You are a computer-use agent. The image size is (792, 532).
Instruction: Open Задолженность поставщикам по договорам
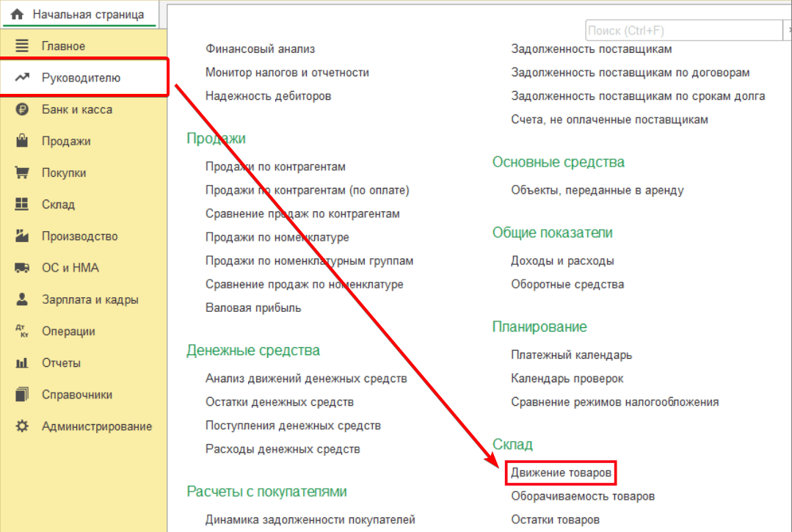(631, 72)
